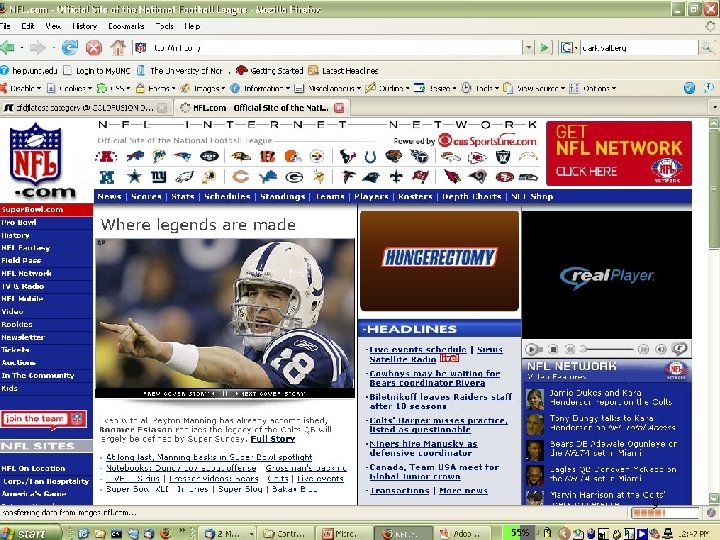Open the History menu
Screen dimensions: 720x540
84,26
